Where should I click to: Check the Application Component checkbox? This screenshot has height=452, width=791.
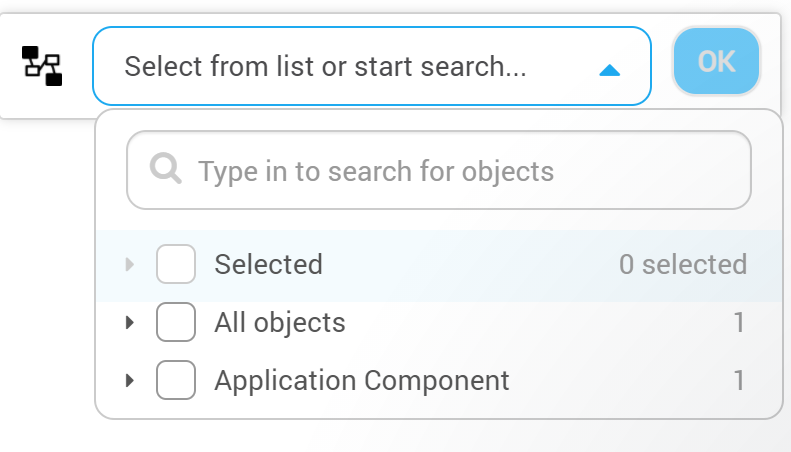(176, 380)
